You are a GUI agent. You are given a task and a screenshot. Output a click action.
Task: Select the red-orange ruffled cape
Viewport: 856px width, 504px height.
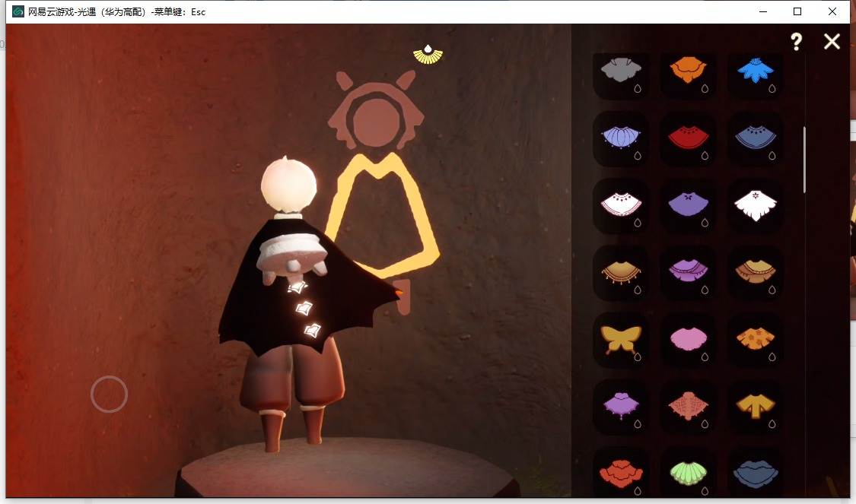click(621, 472)
